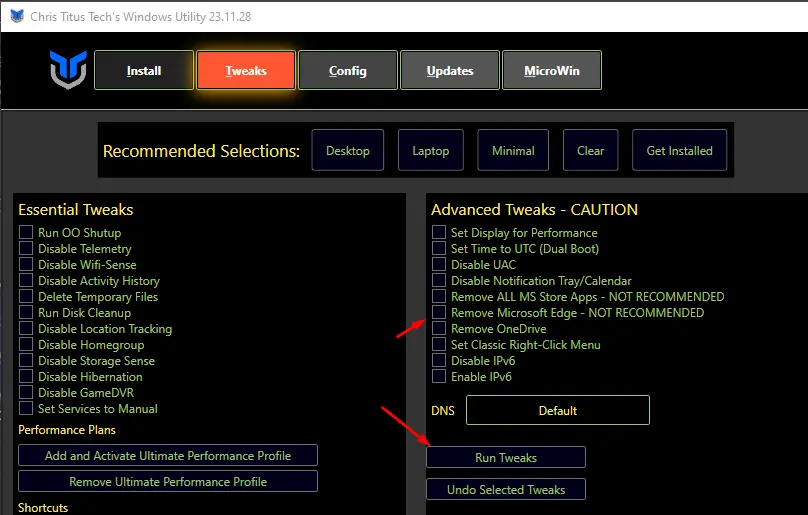Check Run OO Shutup
Image resolution: width=808 pixels, height=515 pixels.
26,232
